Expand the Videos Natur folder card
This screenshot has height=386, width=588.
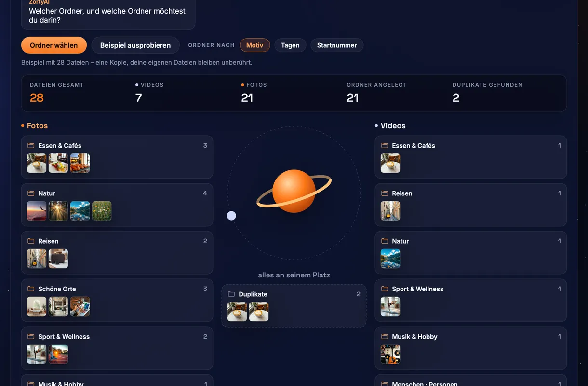pyautogui.click(x=471, y=252)
